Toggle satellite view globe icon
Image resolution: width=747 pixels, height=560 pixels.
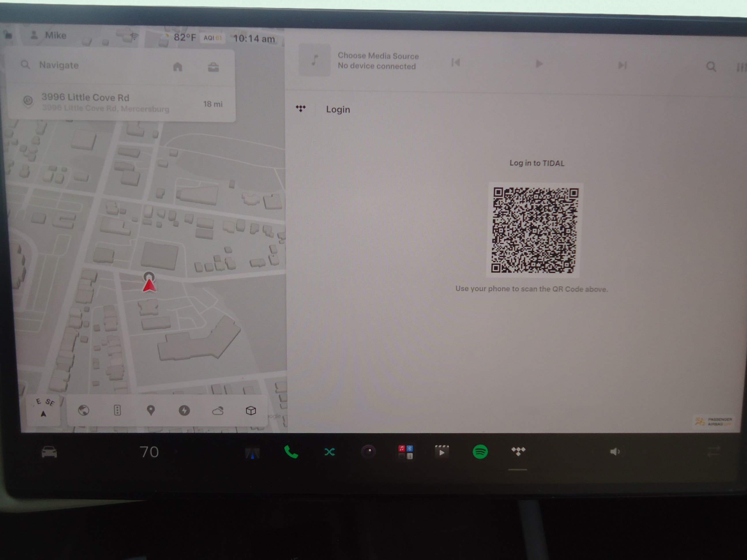tap(84, 410)
